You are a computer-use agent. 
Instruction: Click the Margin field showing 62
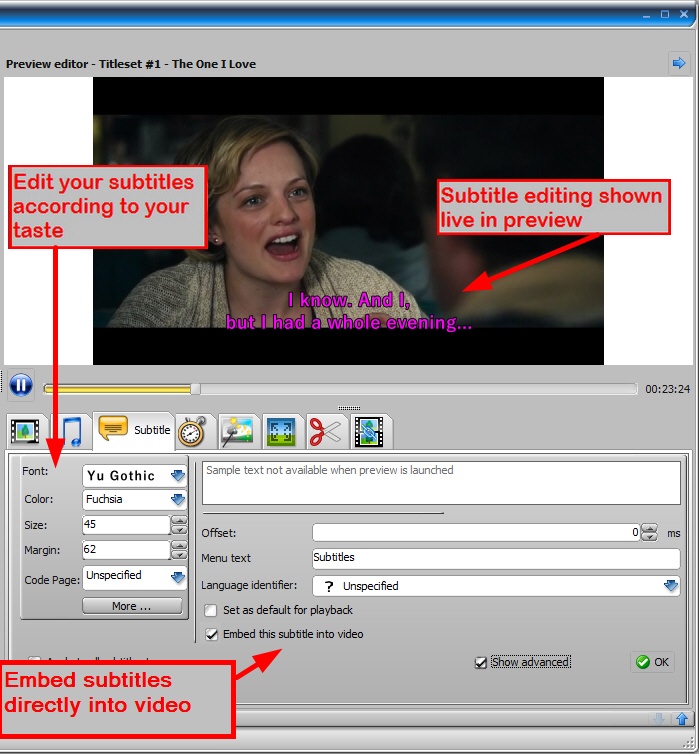[x=126, y=550]
